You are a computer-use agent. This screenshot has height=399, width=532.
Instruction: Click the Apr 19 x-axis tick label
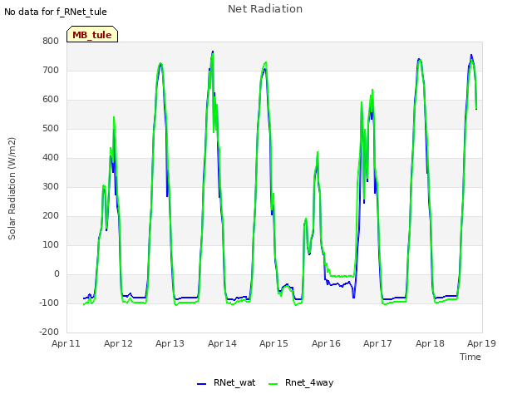tap(481, 343)
